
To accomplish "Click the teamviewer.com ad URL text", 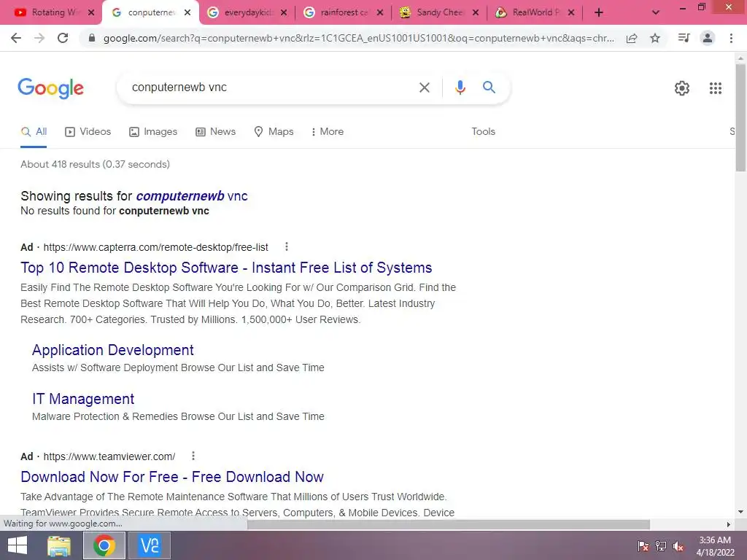I will click(109, 456).
